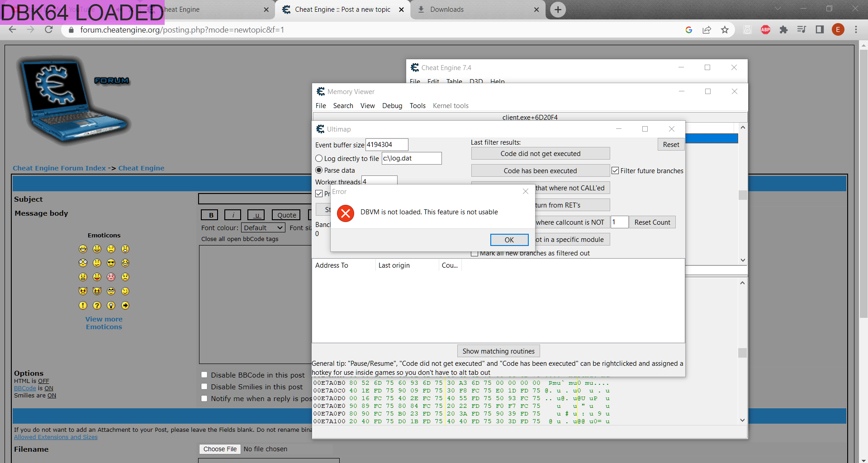Click the music playlist extension icon
The width and height of the screenshot is (868, 463).
pyautogui.click(x=802, y=29)
